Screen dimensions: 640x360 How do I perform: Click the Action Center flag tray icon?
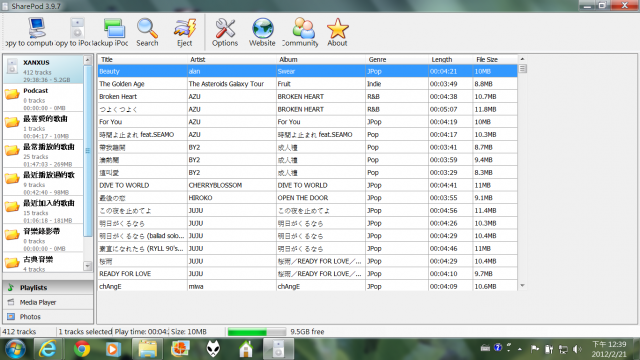click(x=535, y=349)
